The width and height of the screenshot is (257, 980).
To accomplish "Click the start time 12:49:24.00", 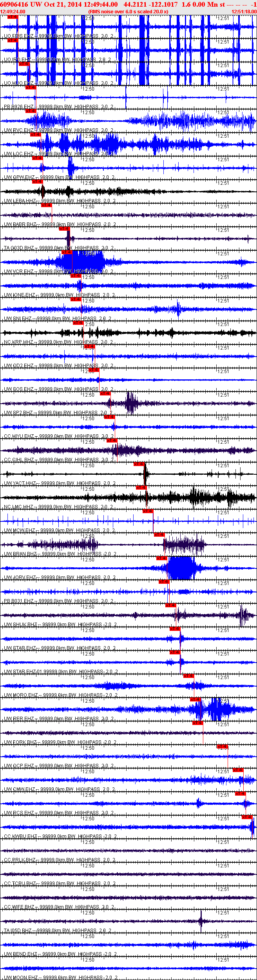I will pos(13,11).
